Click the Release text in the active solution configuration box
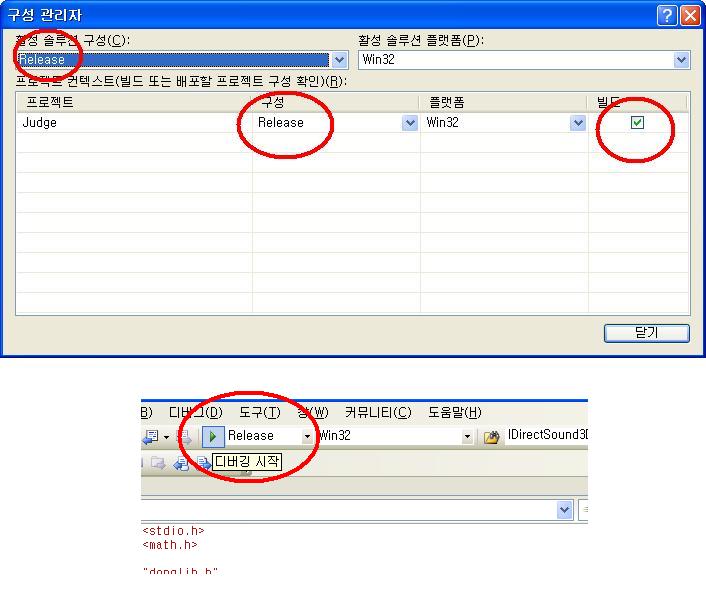The height and width of the screenshot is (599, 706). [x=42, y=59]
